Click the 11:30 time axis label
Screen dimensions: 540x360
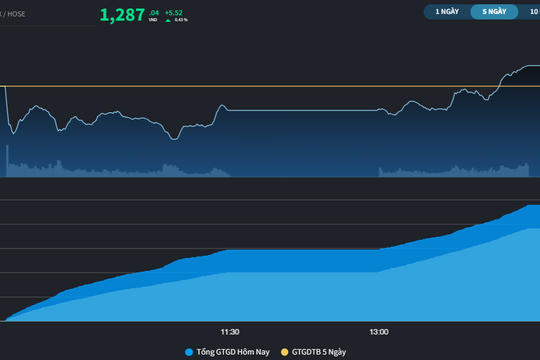coord(230,332)
